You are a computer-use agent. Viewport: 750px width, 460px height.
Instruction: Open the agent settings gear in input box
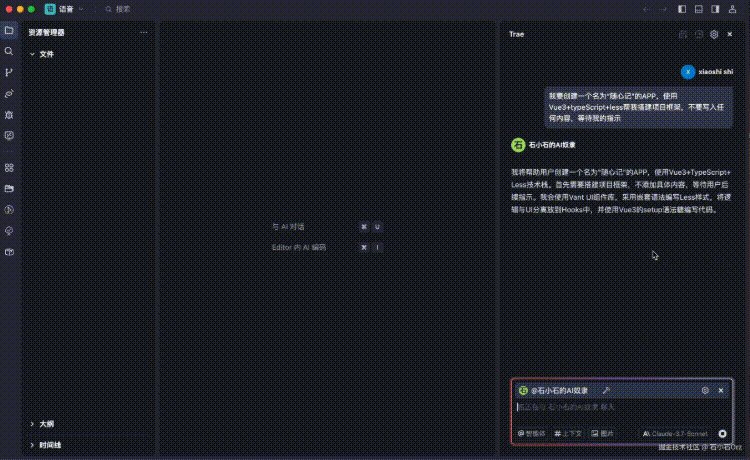click(x=705, y=391)
